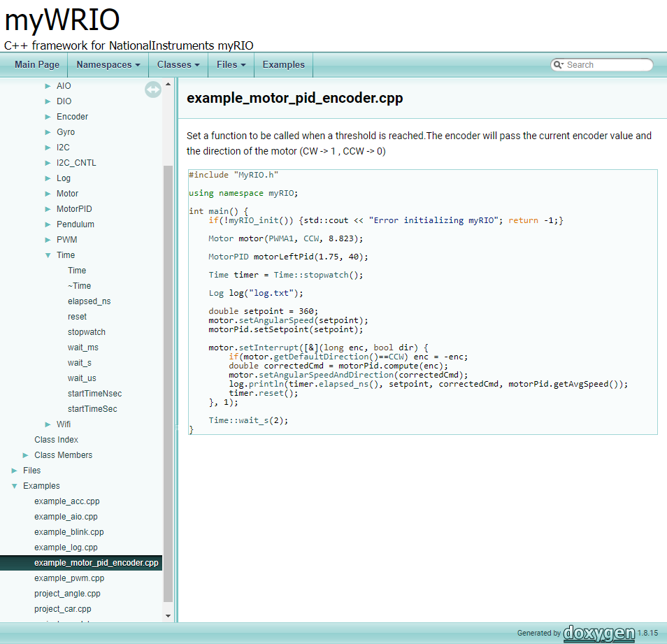Click the PWMA1 link in code
Screen dimensions: 667x644
pos(281,238)
